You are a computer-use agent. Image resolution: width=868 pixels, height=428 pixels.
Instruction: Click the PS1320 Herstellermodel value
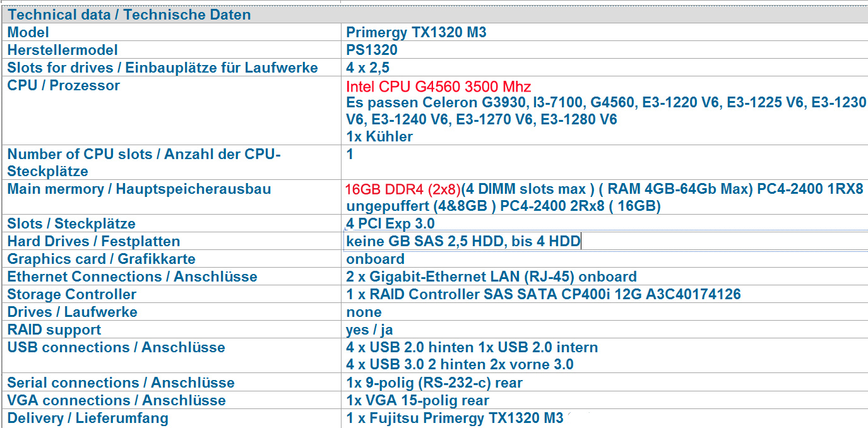tap(372, 50)
